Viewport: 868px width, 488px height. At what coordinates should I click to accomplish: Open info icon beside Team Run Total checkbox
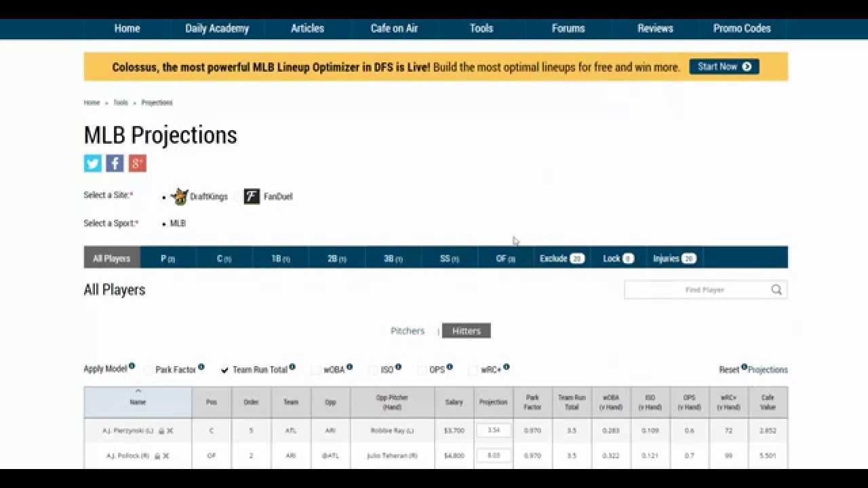292,367
